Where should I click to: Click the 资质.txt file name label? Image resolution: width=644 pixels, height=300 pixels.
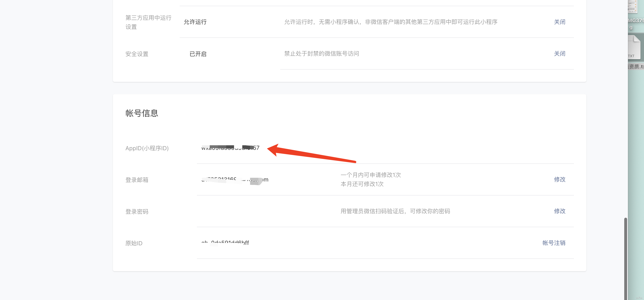tap(636, 66)
